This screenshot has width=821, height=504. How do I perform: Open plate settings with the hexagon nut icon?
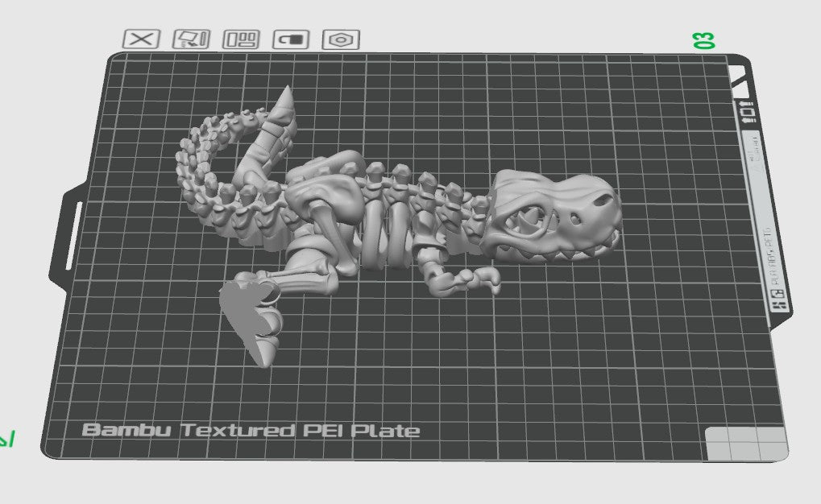(341, 39)
